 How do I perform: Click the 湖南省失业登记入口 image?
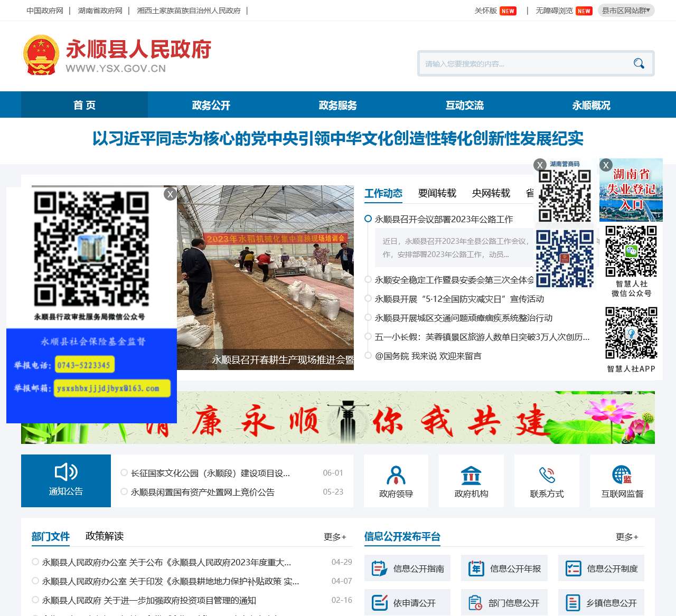coord(631,189)
